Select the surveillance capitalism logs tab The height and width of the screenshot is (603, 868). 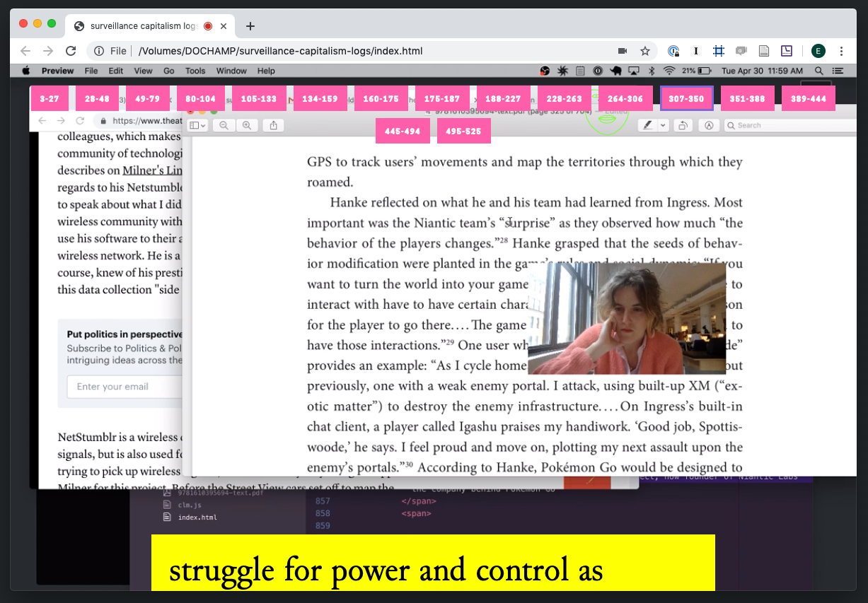coord(150,26)
